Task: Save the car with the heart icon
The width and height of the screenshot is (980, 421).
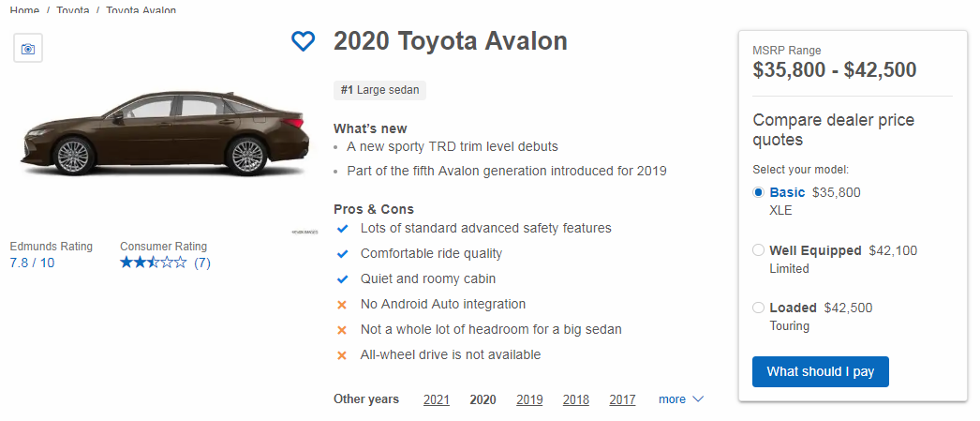Action: coord(303,41)
